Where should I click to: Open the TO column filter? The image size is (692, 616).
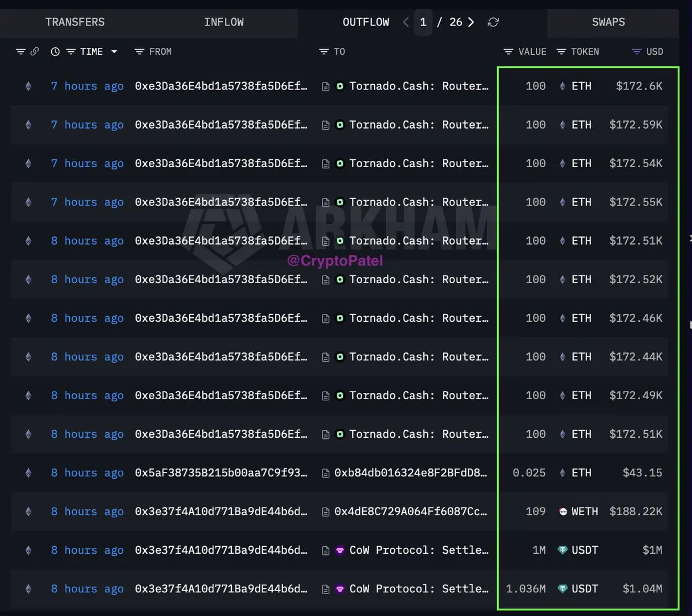[x=324, y=52]
